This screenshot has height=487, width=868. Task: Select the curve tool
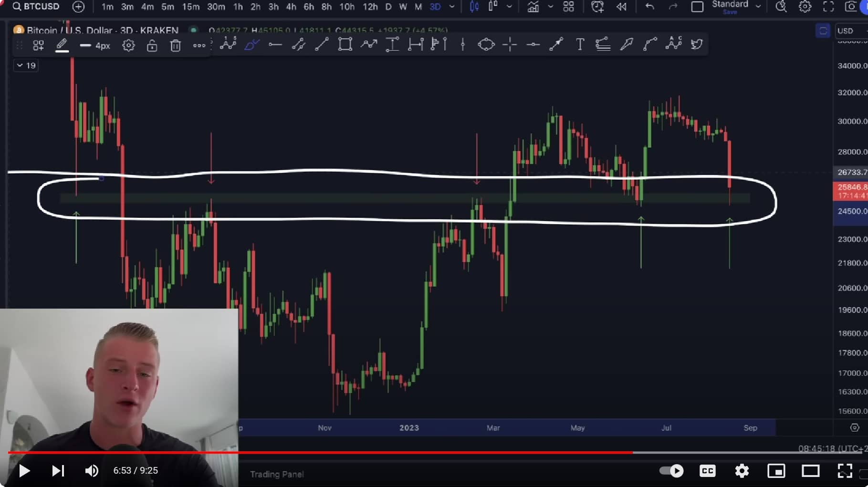(650, 45)
